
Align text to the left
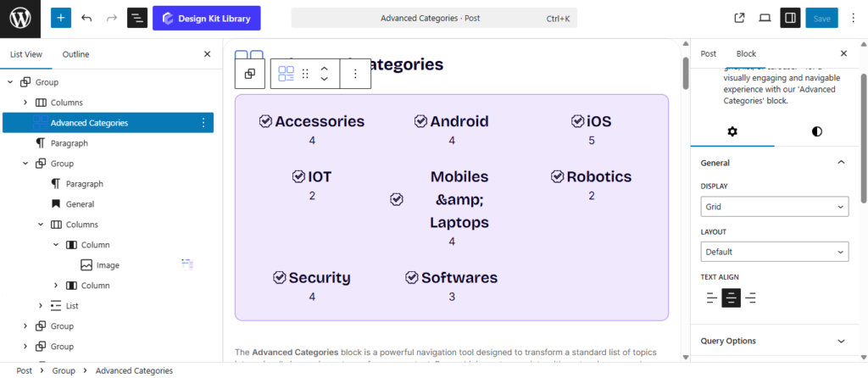[712, 297]
